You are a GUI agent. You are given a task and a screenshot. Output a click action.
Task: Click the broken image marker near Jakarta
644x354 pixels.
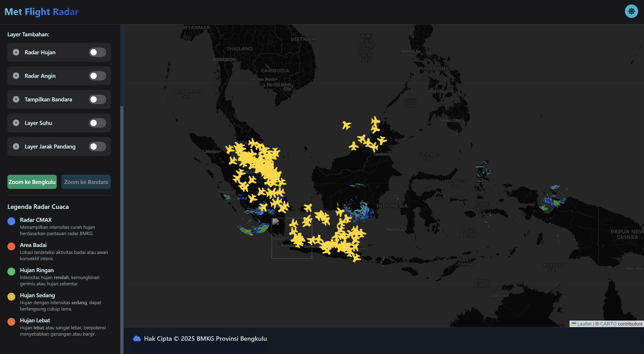pos(276,222)
